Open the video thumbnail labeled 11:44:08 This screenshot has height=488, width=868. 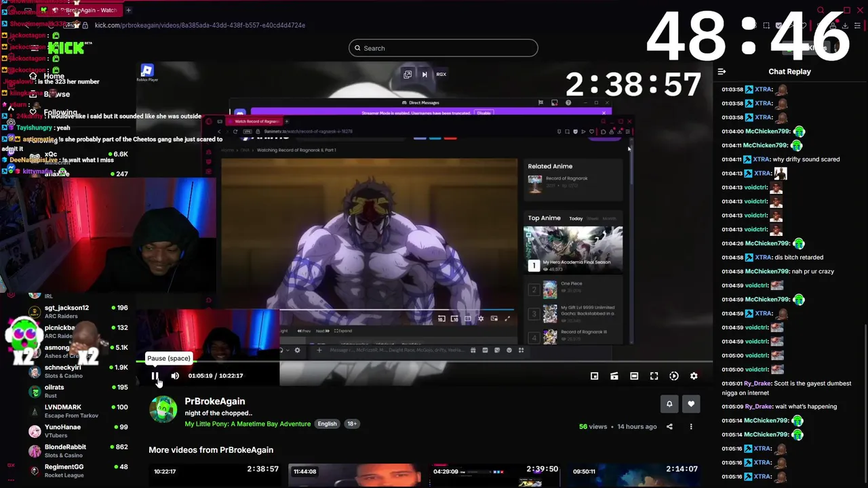[355, 476]
